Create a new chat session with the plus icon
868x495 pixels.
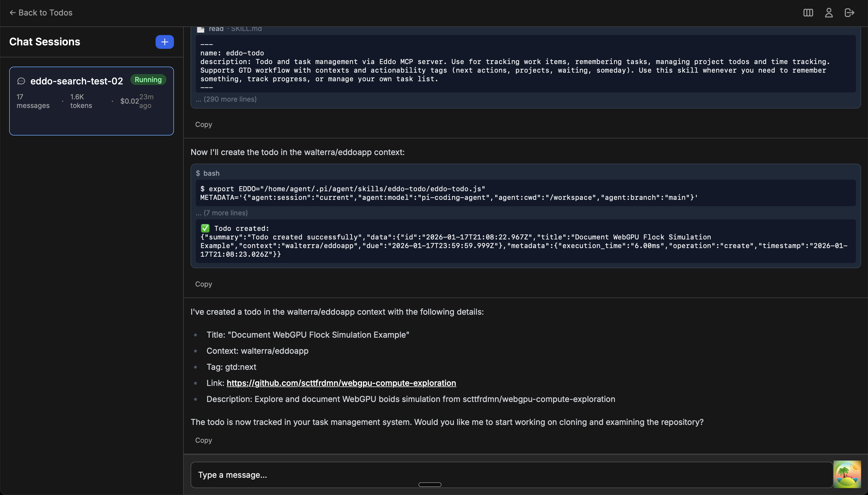[x=164, y=41]
